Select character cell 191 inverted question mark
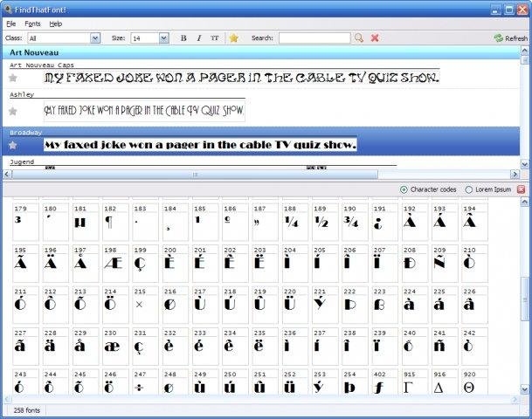Viewport: 532px width, 419px height. point(384,222)
